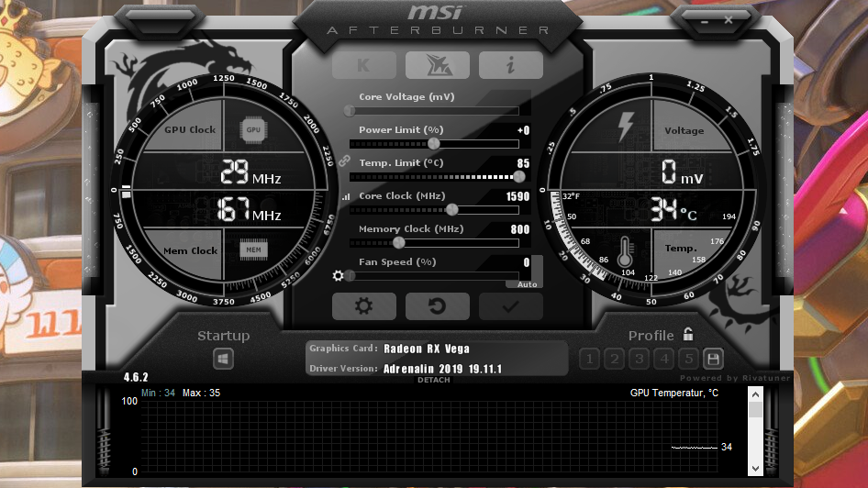Open the information i button

[x=510, y=65]
